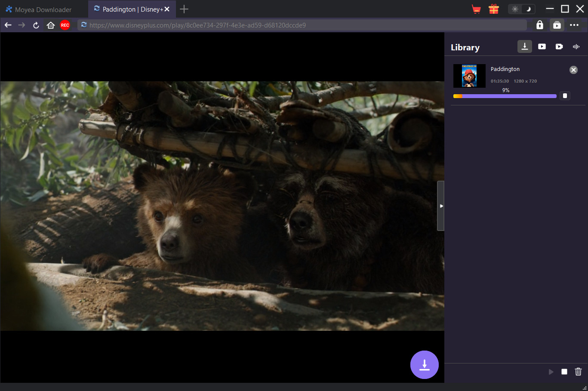Maximize the Moyea Downloader window
The width and height of the screenshot is (588, 391).
(565, 9)
